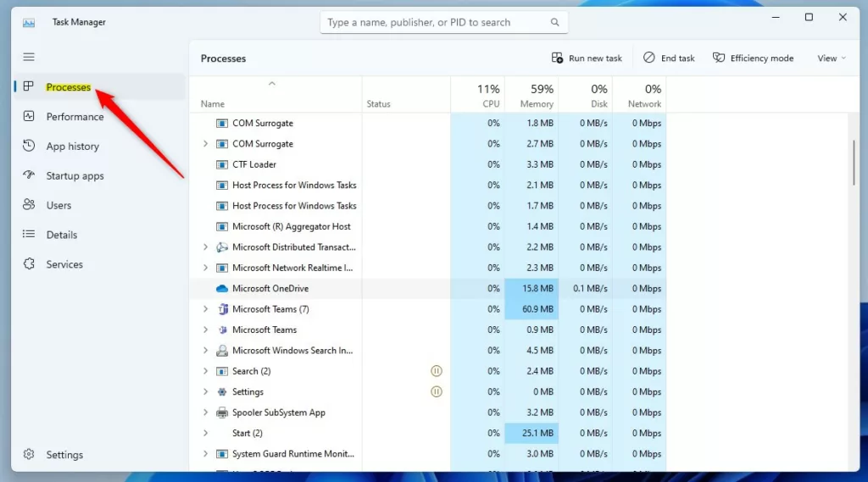Sort by the CPU column header
The image size is (868, 482).
coord(478,95)
